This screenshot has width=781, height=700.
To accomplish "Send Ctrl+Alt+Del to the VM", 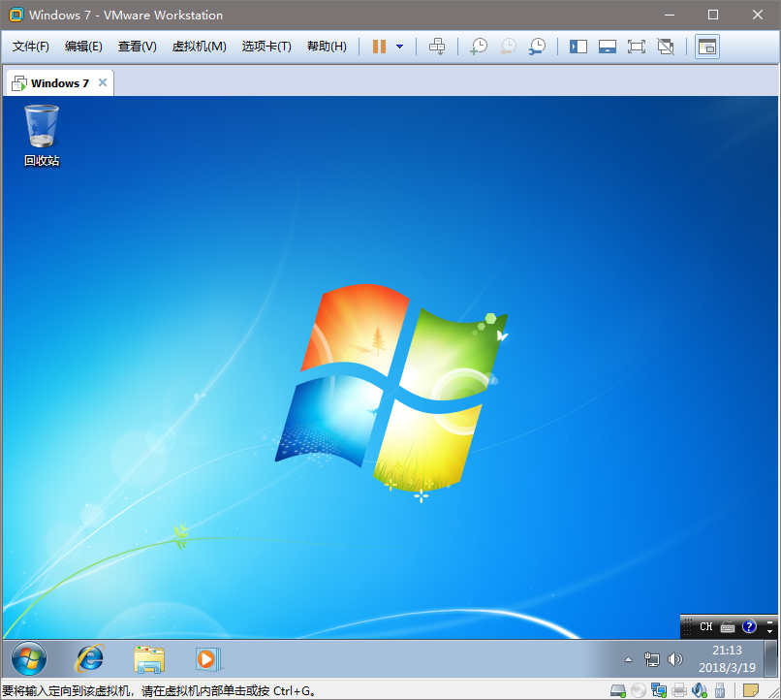I will pyautogui.click(x=437, y=47).
